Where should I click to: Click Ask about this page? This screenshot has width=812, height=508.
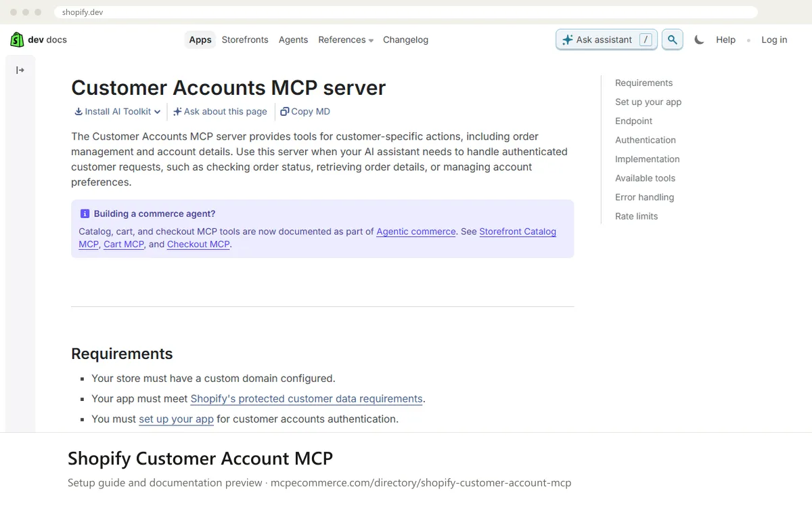[x=220, y=112]
